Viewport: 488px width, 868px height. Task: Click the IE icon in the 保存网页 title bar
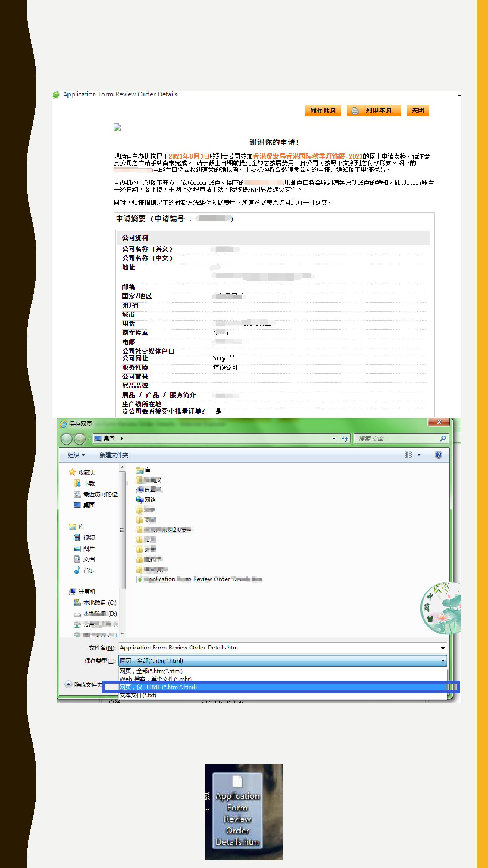pos(63,424)
